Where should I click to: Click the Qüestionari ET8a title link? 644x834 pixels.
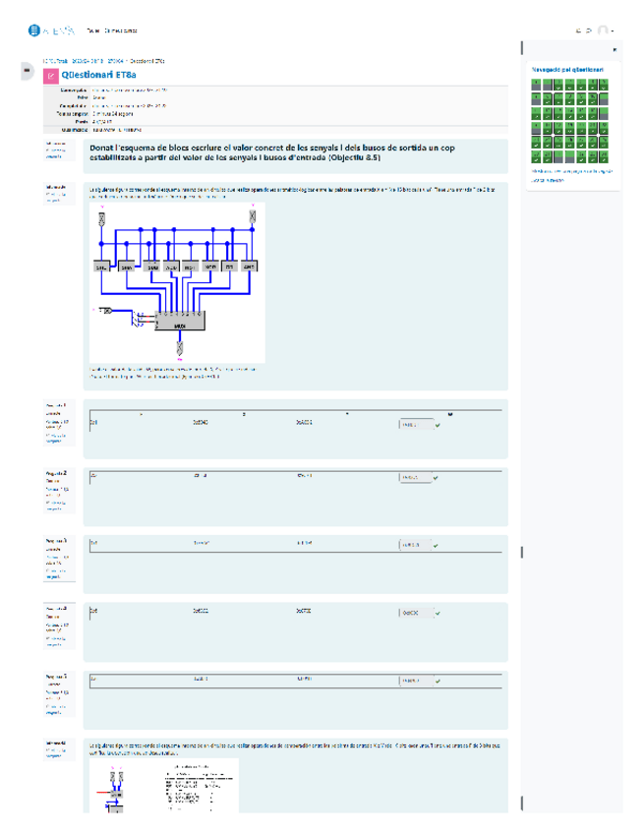pyautogui.click(x=98, y=75)
